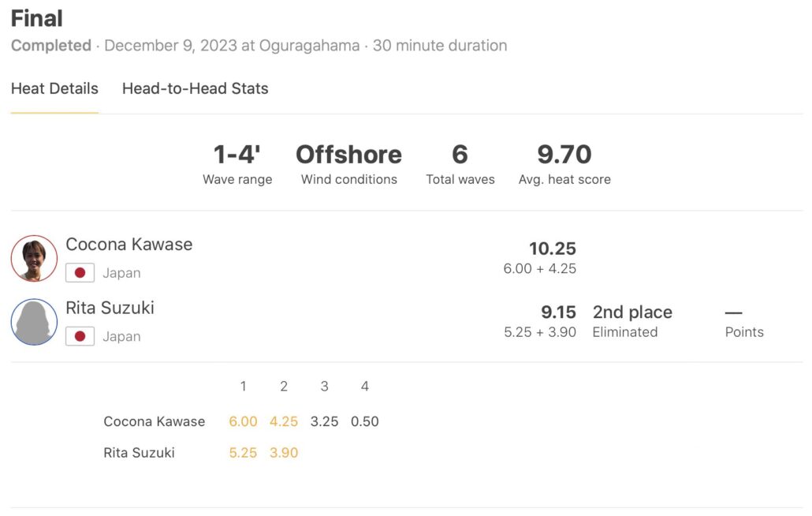Select Cocona's 4.25 wave score

[x=284, y=421]
